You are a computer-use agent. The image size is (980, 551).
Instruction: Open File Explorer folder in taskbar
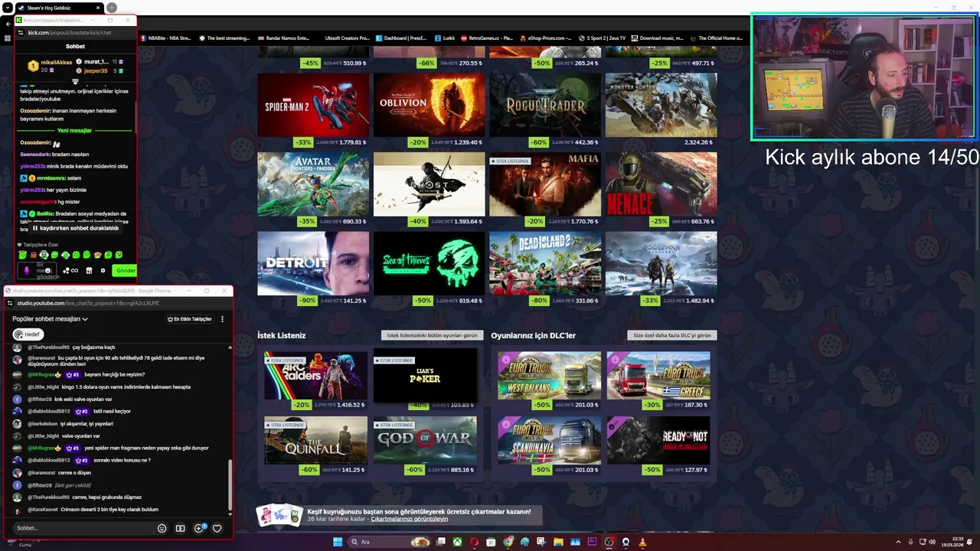click(x=558, y=542)
